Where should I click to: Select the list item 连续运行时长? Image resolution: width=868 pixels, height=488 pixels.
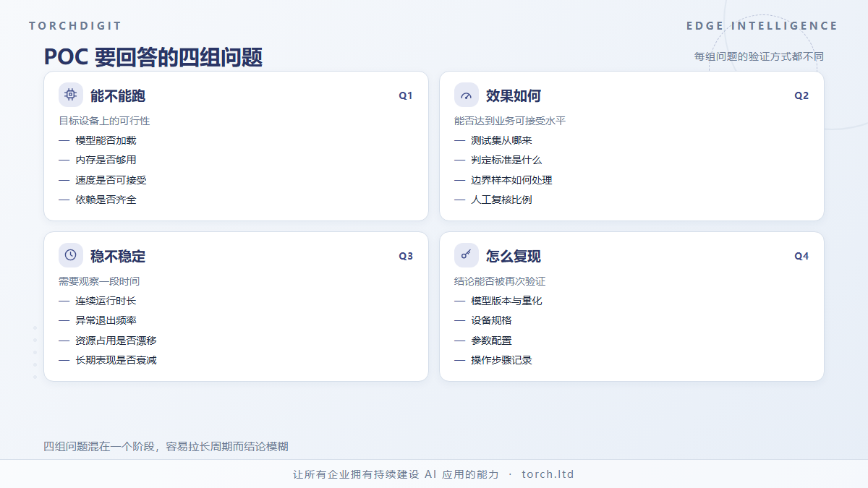[x=106, y=301]
